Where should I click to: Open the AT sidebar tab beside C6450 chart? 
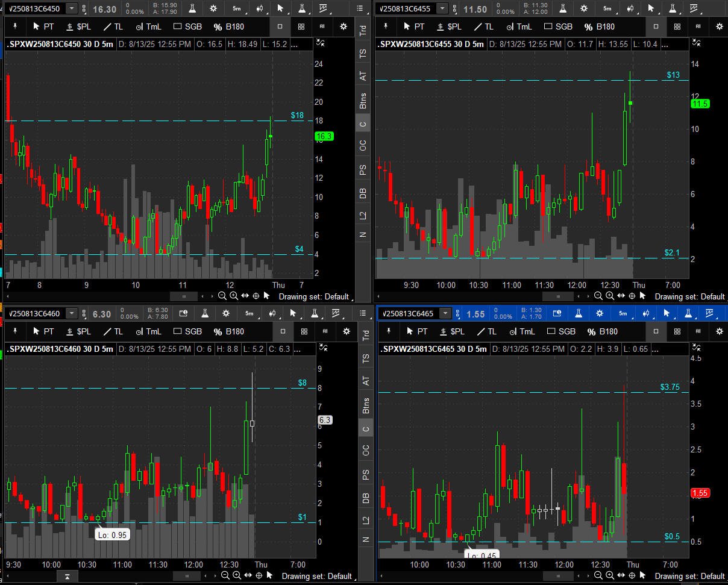pos(363,77)
